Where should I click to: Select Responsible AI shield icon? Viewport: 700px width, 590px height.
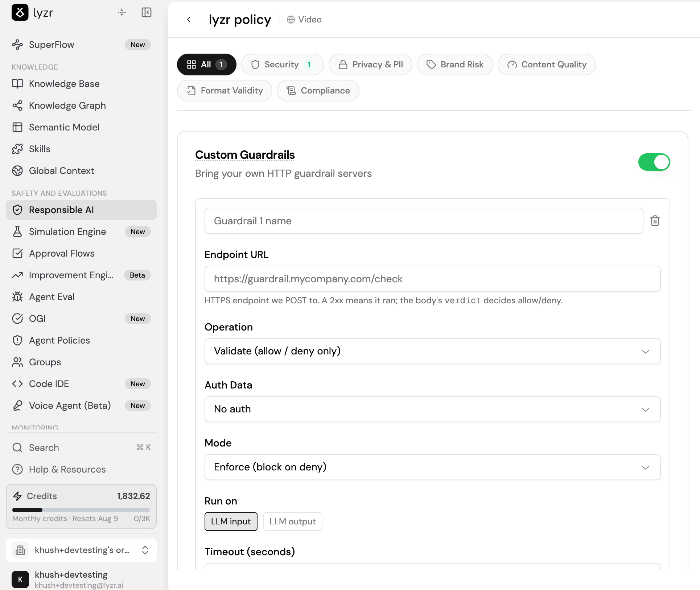(17, 210)
